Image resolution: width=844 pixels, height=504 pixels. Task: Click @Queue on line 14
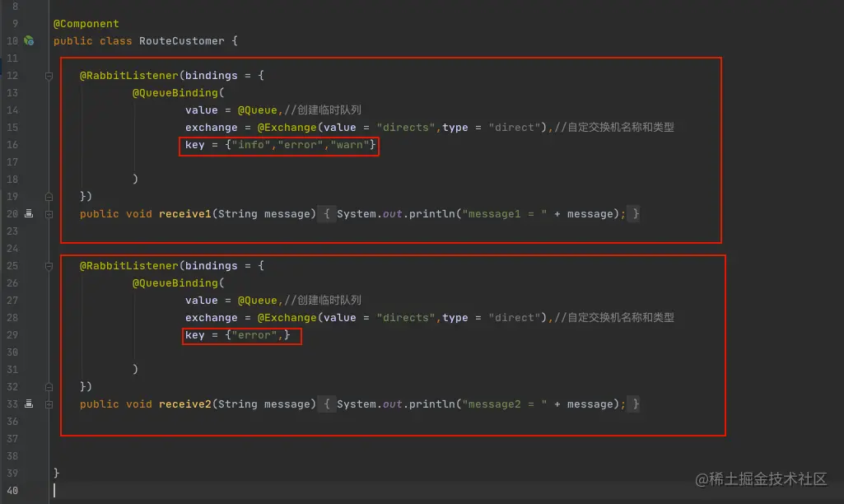coord(257,110)
